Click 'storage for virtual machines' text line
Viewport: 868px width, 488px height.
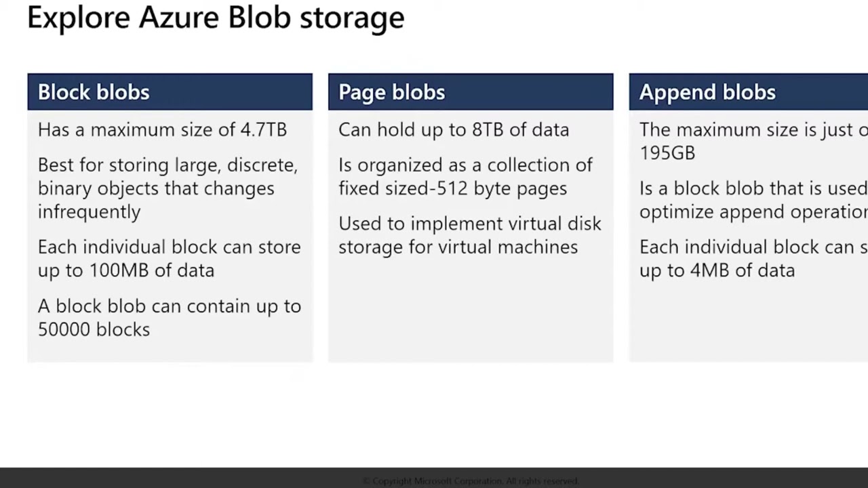click(x=458, y=247)
